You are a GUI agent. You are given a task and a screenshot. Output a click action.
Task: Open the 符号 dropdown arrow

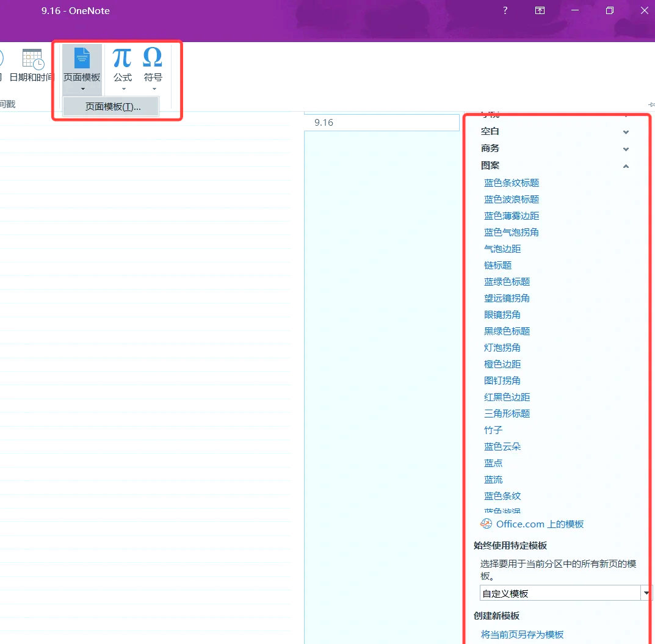click(x=153, y=88)
